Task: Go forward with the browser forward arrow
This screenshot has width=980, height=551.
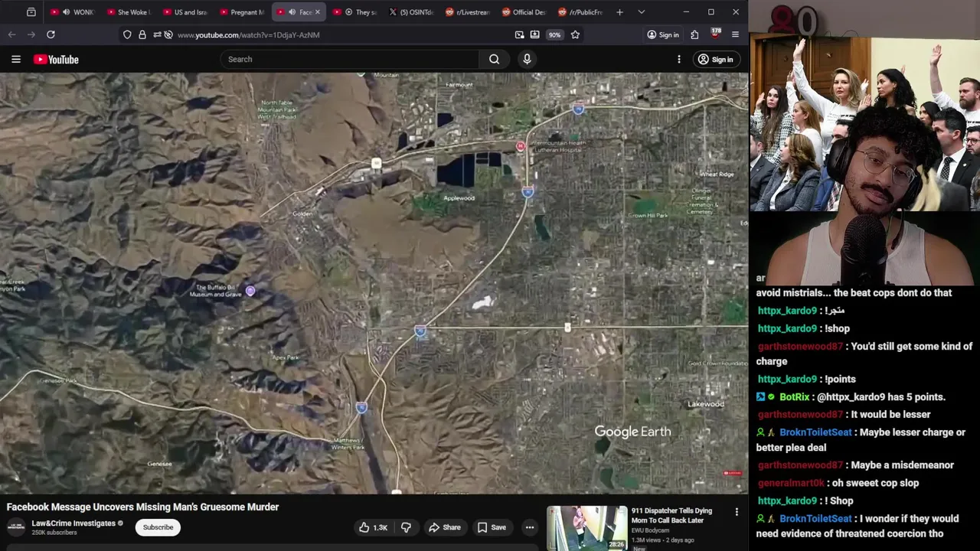Action: 31,34
